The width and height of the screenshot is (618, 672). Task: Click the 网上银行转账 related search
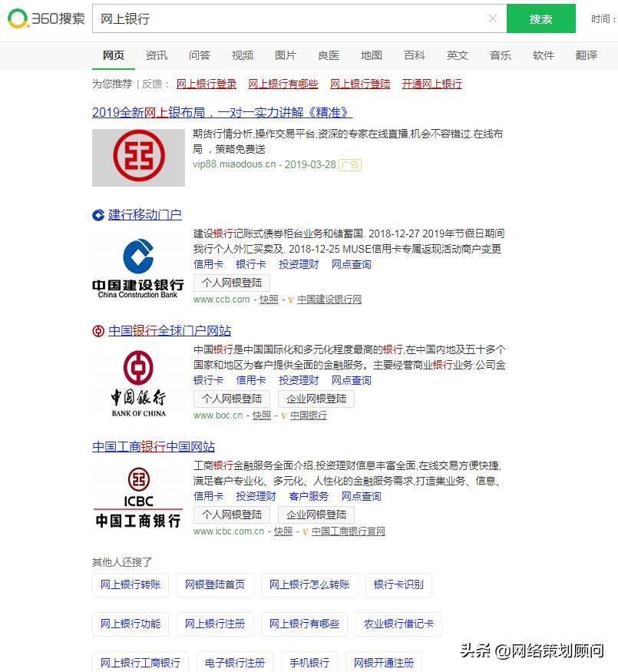coord(130,585)
